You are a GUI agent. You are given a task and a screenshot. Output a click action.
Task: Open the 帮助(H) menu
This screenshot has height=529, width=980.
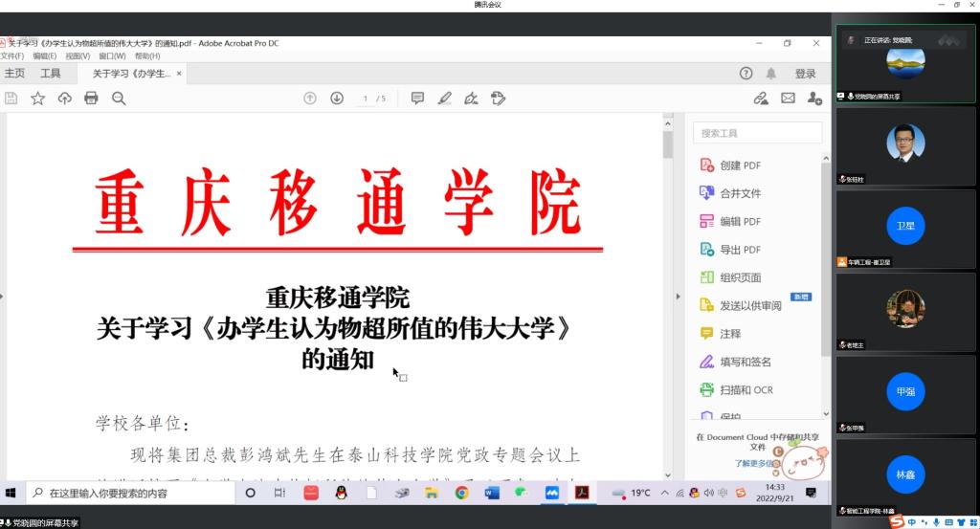[147, 56]
